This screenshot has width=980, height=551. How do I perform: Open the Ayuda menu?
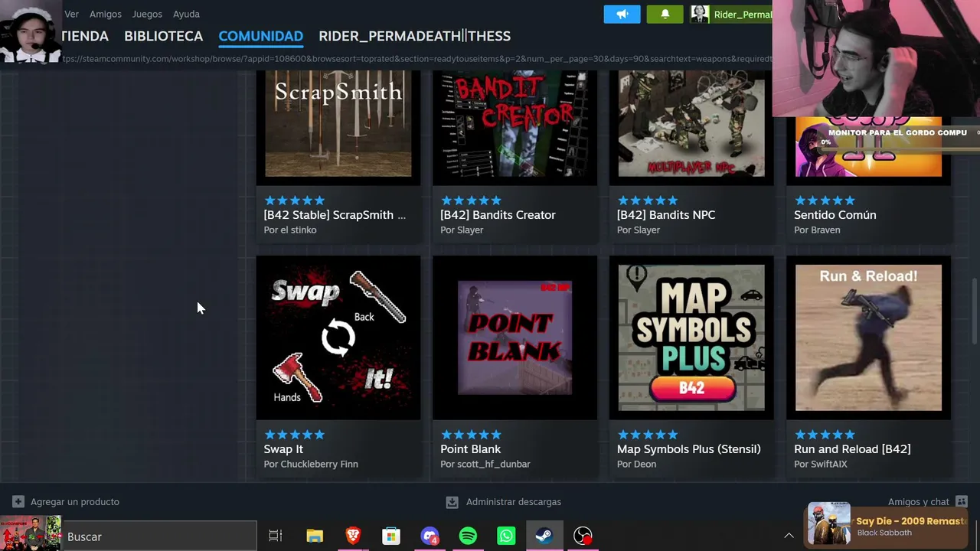186,14
